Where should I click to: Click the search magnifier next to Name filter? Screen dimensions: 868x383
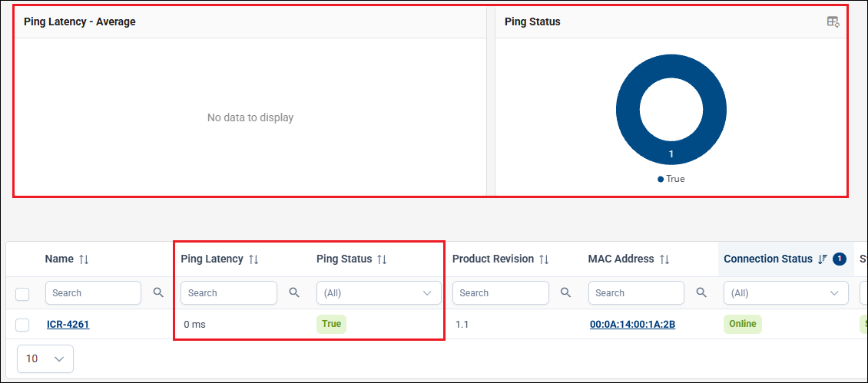click(158, 292)
